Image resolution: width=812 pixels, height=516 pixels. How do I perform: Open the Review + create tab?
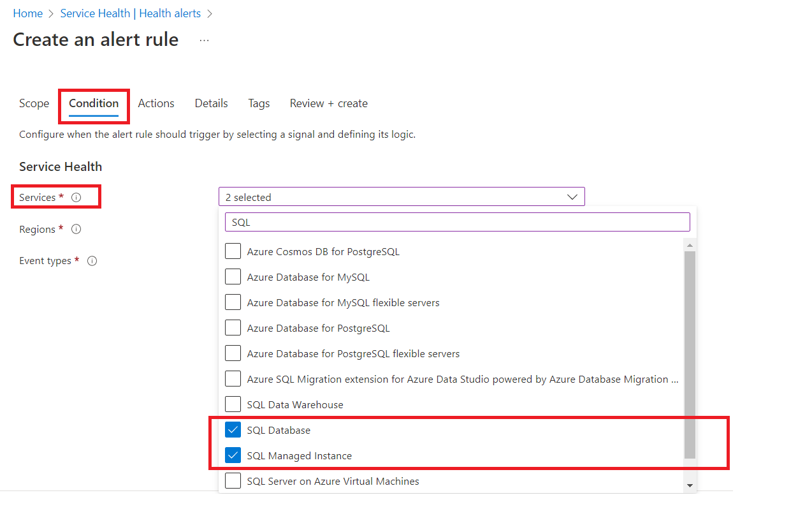[328, 103]
